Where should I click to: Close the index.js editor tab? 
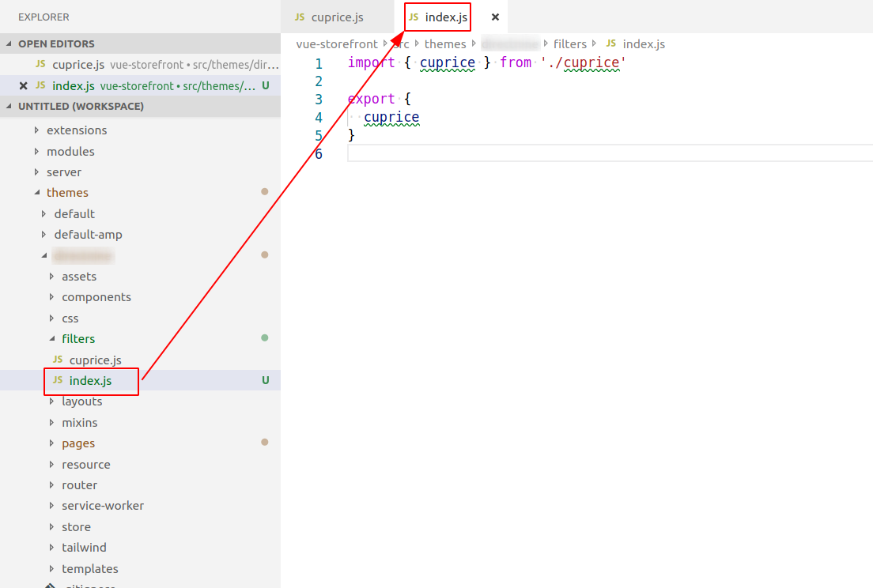(495, 17)
